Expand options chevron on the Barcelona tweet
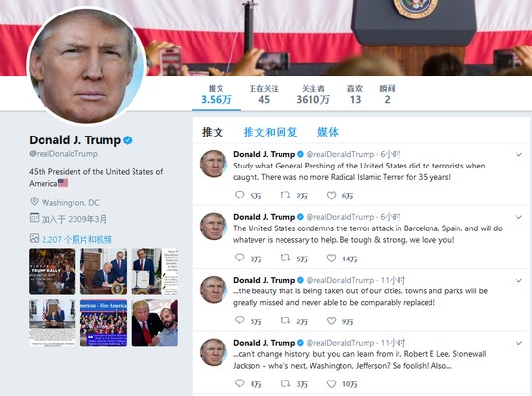 click(x=518, y=217)
